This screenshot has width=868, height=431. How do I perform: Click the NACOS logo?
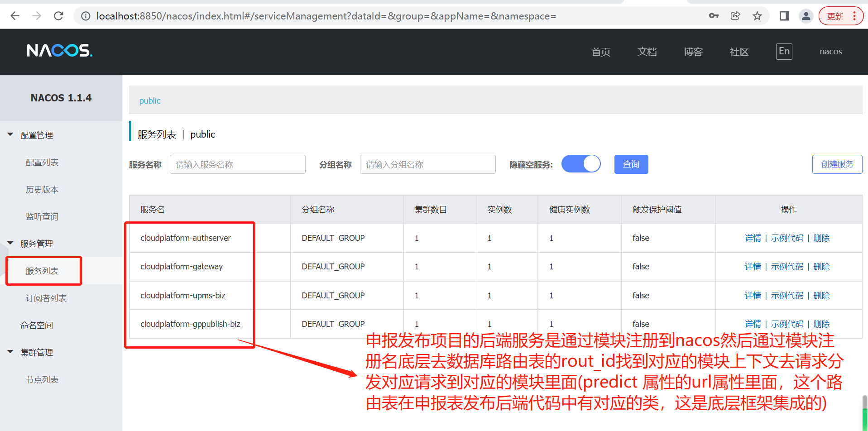coord(59,51)
